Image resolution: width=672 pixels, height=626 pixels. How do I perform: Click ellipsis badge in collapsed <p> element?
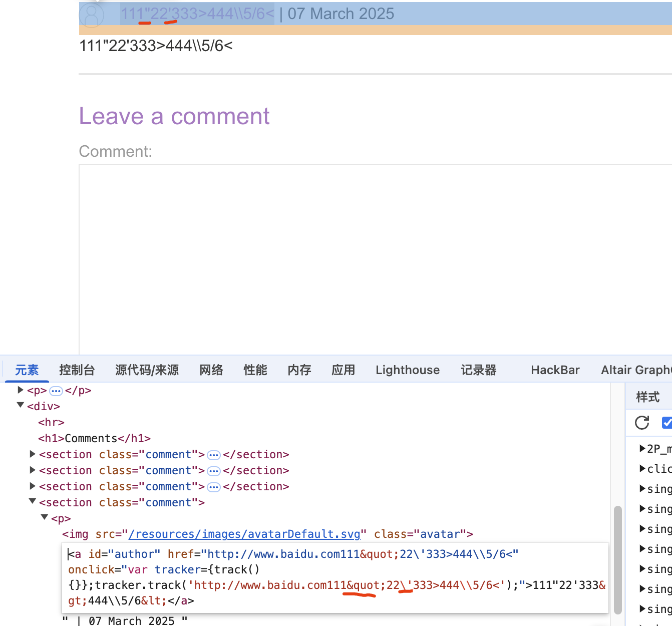(56, 391)
